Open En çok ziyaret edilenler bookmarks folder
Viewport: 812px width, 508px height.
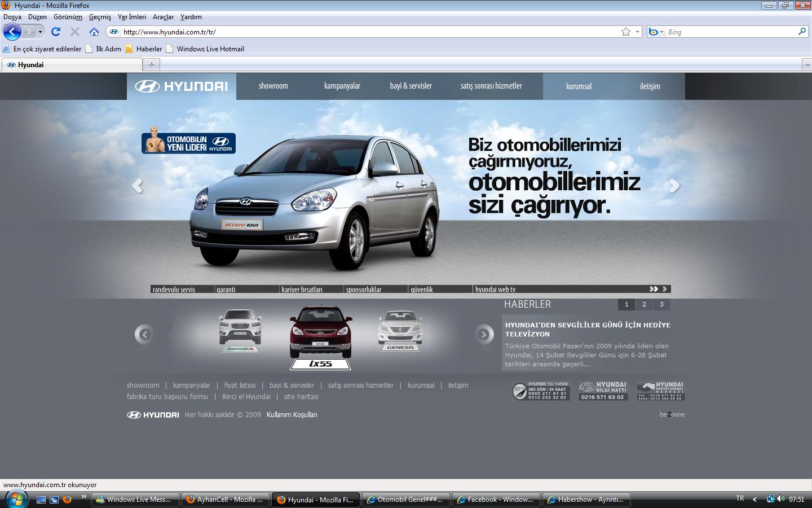pyautogui.click(x=42, y=49)
